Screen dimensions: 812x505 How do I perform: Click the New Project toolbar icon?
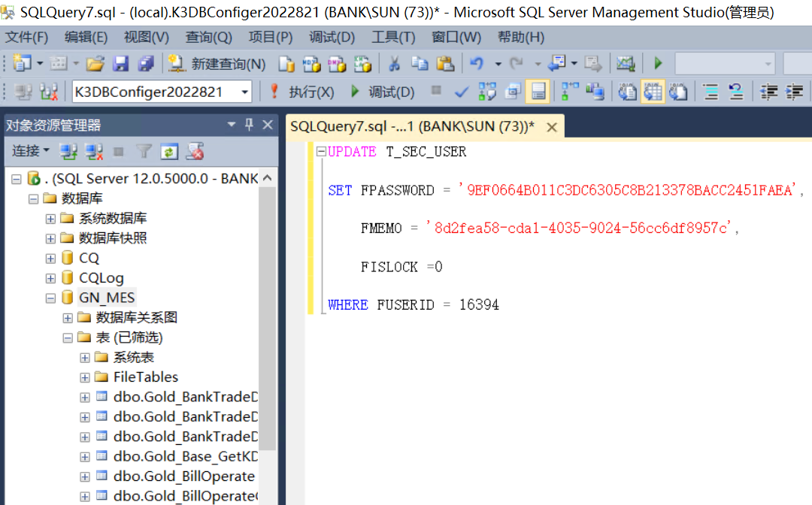click(22, 63)
